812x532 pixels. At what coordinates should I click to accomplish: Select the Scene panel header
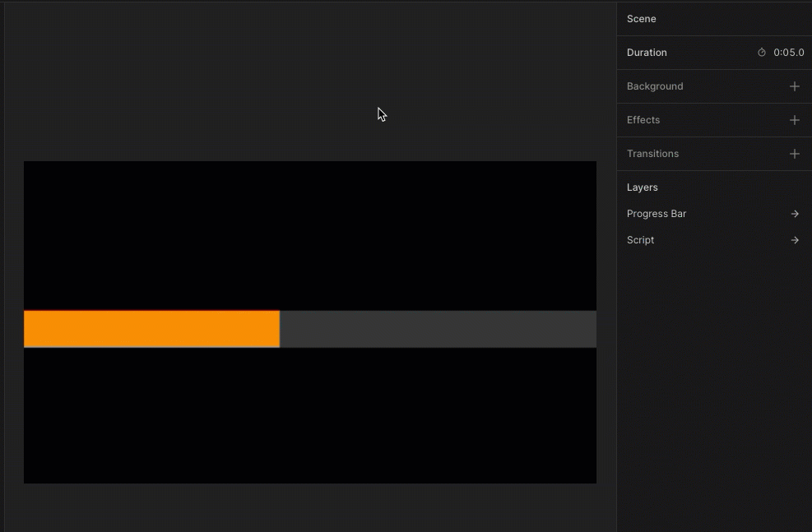coord(642,18)
